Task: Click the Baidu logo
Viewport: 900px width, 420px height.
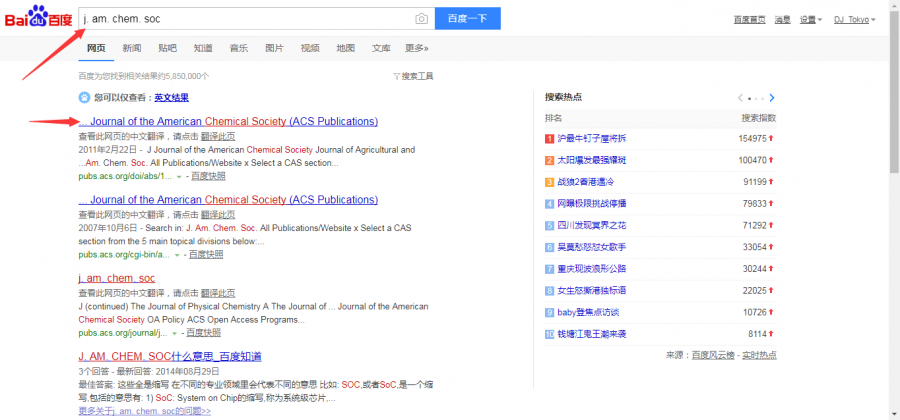Action: (38, 18)
